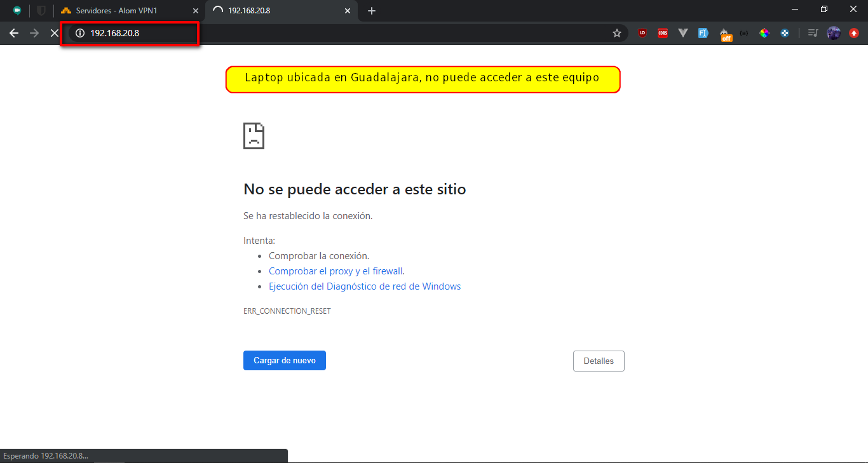The image size is (868, 463).
Task: Click the address bar showing 192.168.20.8
Action: pyautogui.click(x=318, y=33)
